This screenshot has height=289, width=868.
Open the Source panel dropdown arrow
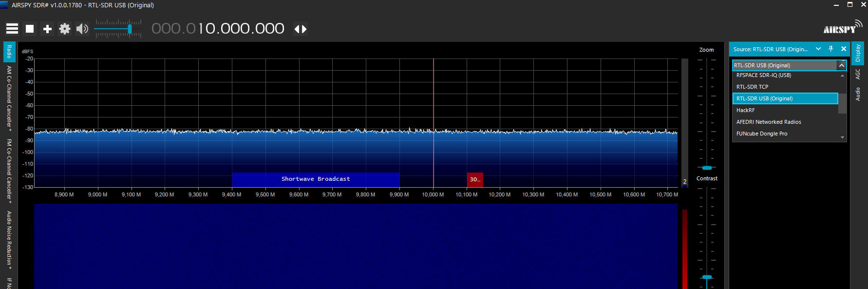click(x=818, y=49)
